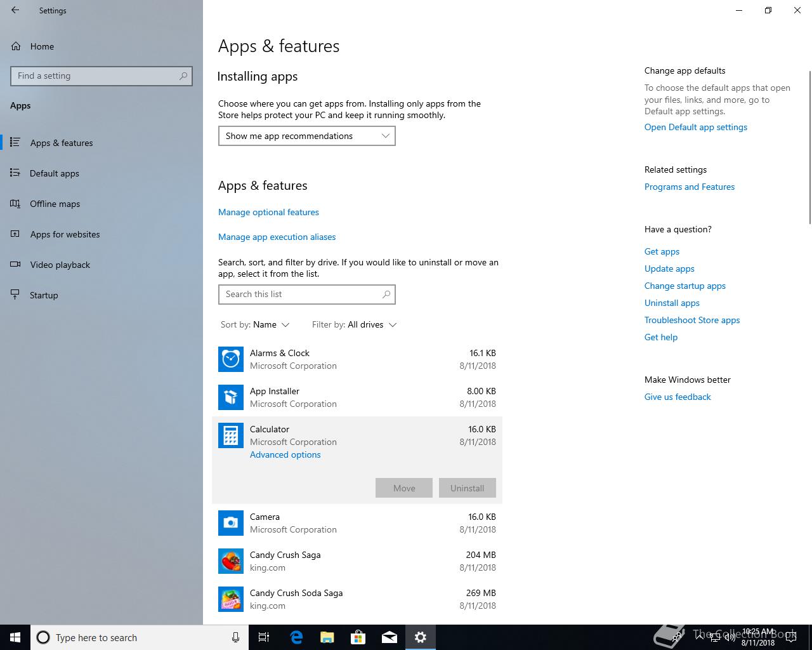Click the Apps for websites icon
Screen dimensions: 812x650
click(15, 234)
